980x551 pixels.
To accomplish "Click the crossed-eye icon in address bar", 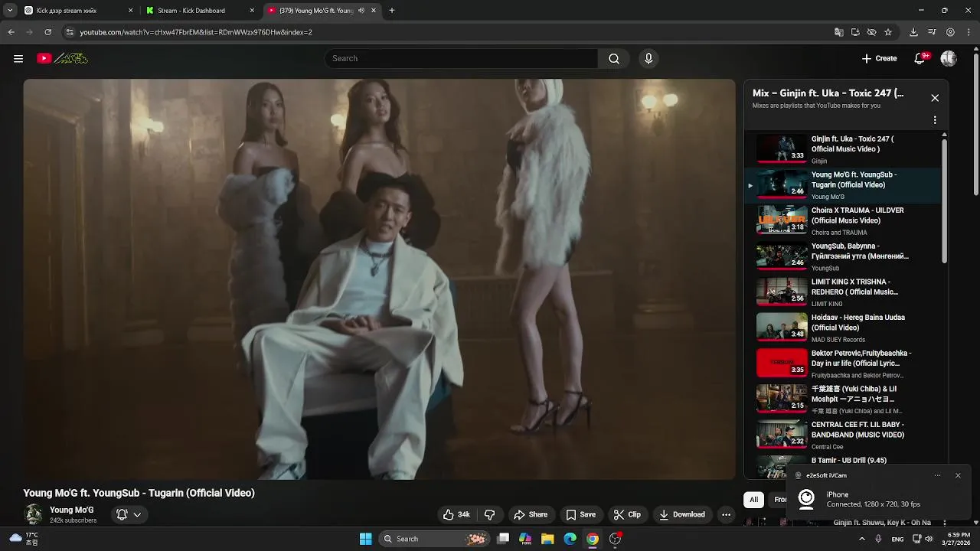I will coord(871,32).
